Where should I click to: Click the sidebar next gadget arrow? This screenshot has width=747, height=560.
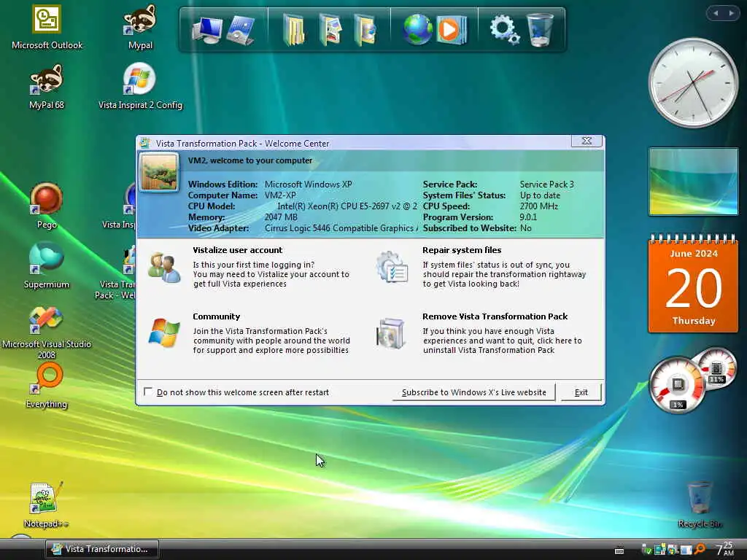(731, 13)
